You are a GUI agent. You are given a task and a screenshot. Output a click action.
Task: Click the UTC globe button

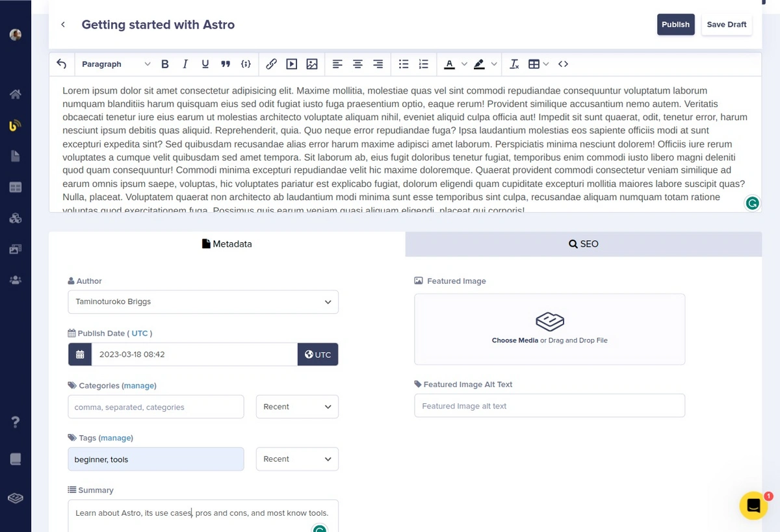(x=318, y=355)
